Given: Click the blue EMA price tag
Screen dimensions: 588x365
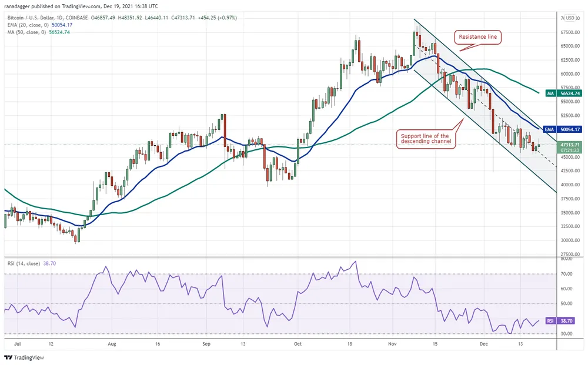Looking at the screenshot, I should [570, 129].
